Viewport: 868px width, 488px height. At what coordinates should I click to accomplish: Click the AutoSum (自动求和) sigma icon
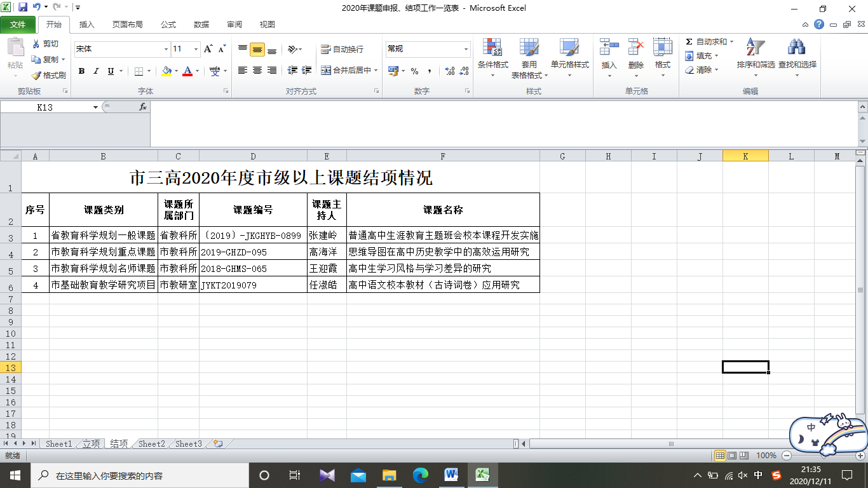coord(689,42)
